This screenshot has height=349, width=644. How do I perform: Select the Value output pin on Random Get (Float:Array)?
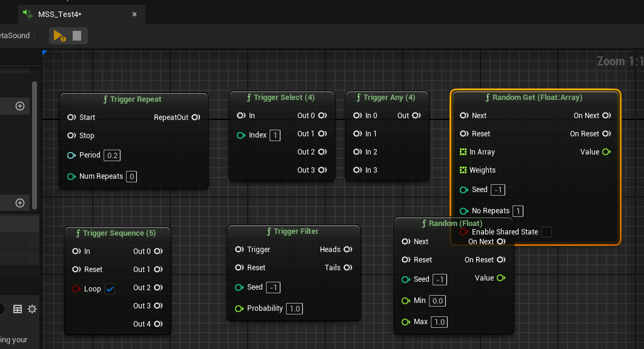[606, 152]
